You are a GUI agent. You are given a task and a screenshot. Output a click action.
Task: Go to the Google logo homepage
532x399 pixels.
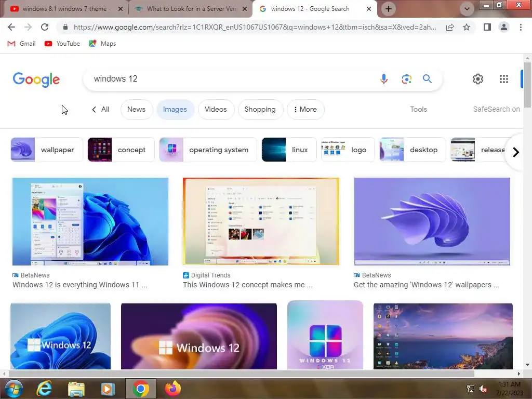[36, 79]
